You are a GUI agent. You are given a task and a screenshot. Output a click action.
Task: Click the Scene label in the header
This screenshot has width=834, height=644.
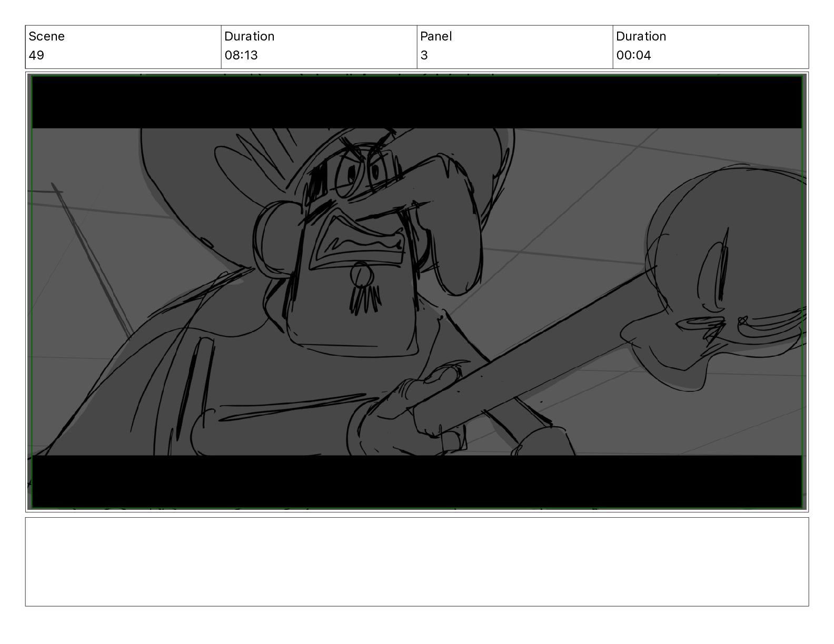pyautogui.click(x=46, y=36)
